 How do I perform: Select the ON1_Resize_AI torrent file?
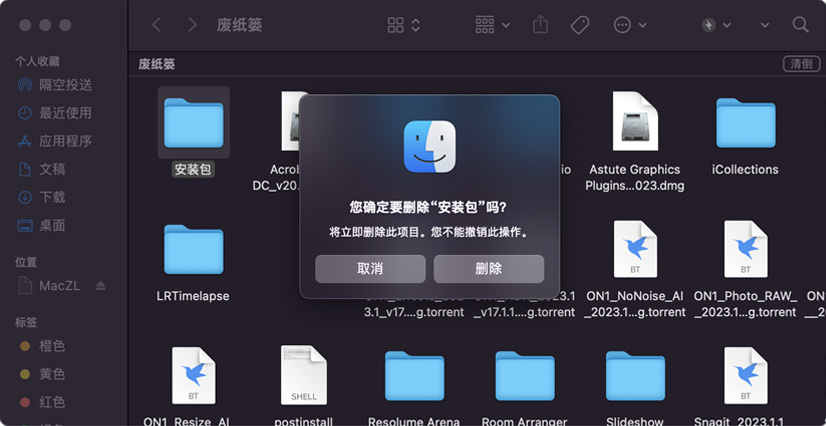click(x=193, y=375)
